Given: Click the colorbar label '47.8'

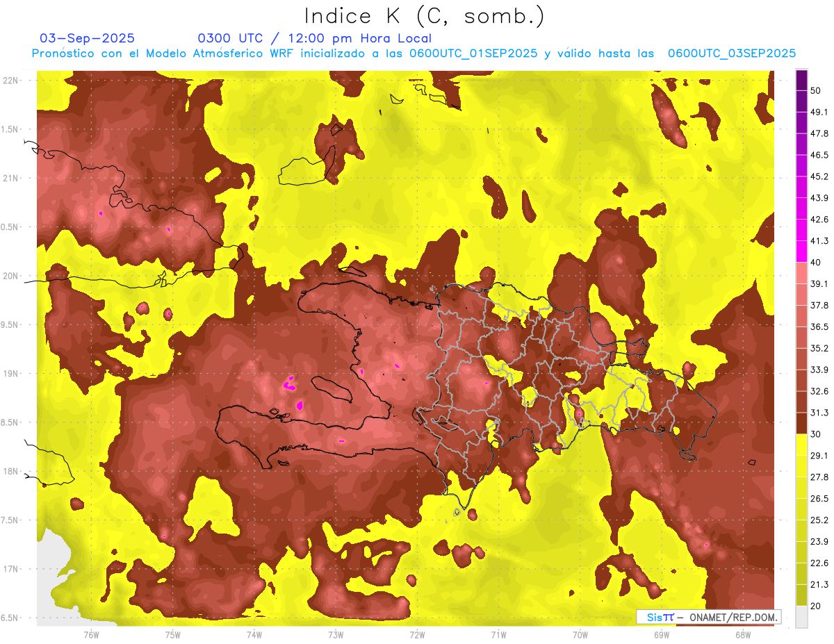Looking at the screenshot, I should (x=819, y=133).
